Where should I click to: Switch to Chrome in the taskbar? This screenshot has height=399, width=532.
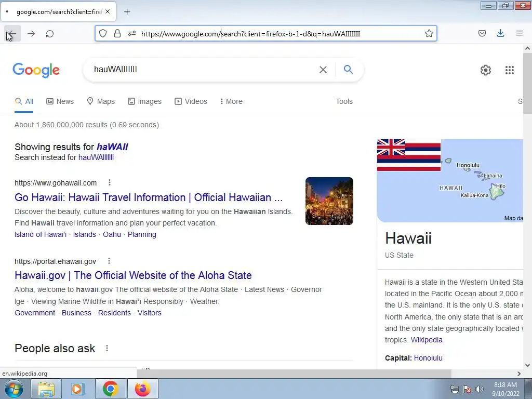[x=110, y=389]
